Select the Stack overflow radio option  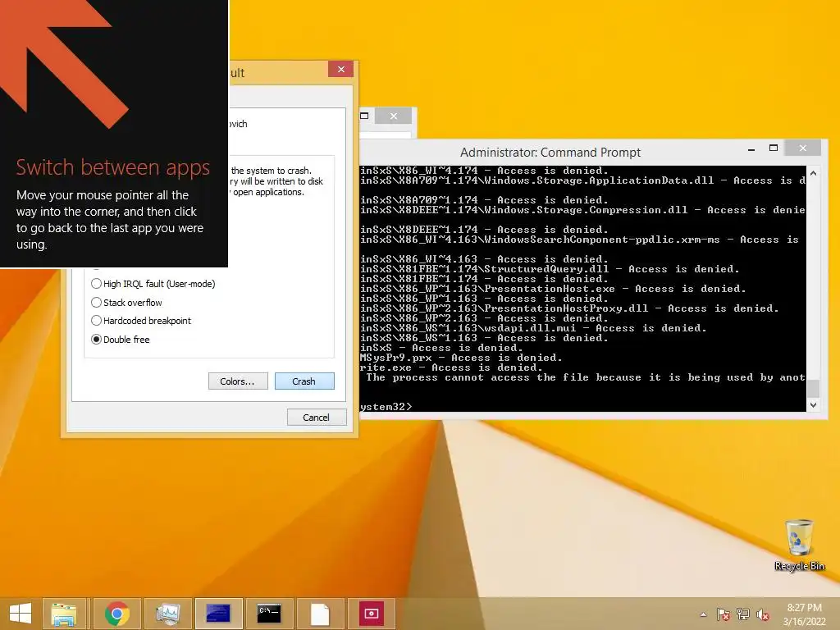[x=126, y=303]
